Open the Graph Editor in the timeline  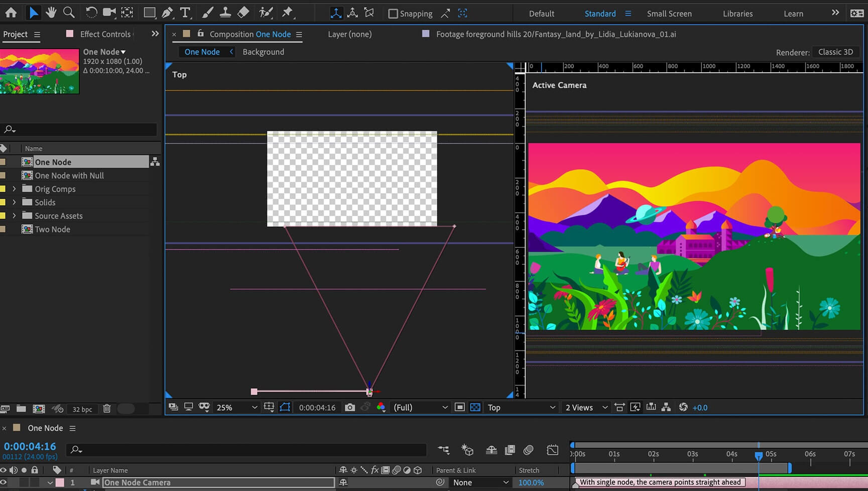552,450
